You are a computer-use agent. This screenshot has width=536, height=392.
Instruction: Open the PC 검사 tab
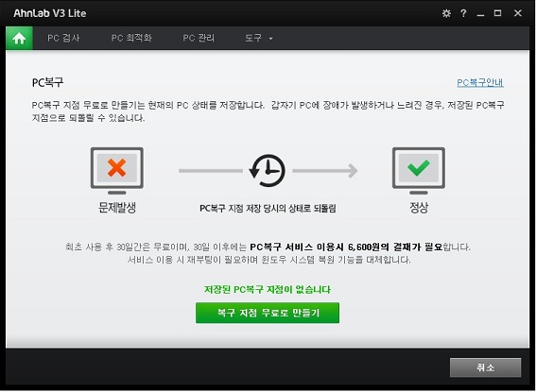(63, 38)
